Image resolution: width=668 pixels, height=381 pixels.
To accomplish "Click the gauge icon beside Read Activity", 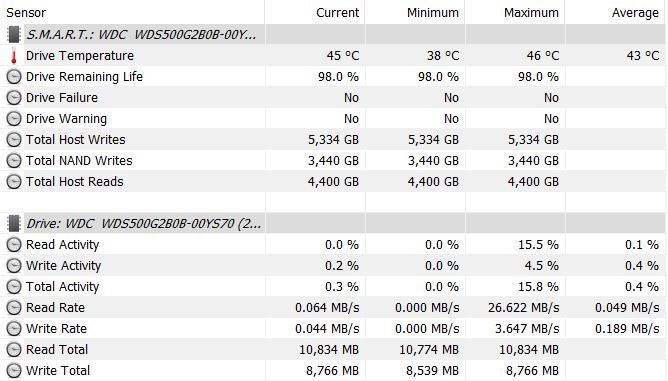I will click(14, 245).
